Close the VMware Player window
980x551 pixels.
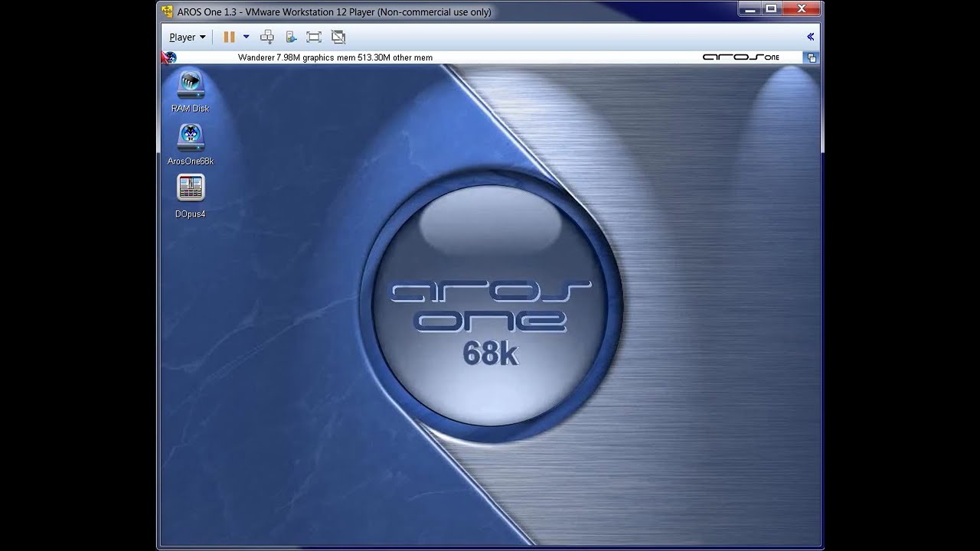[802, 8]
